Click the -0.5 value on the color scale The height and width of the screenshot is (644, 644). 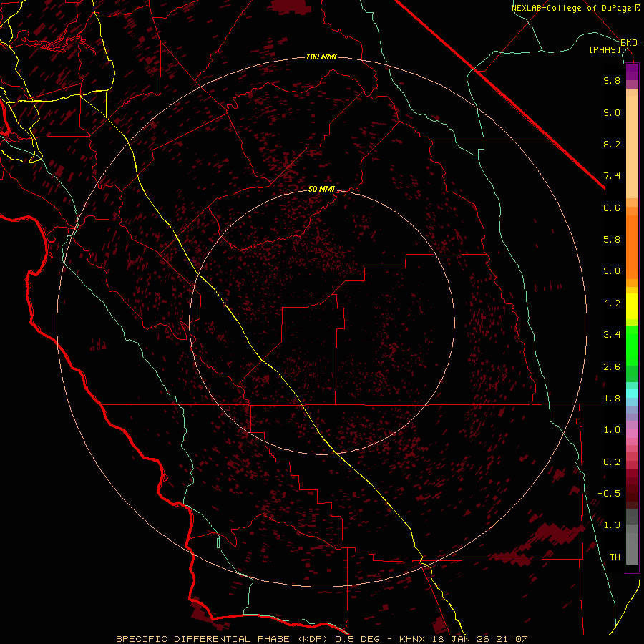pyautogui.click(x=609, y=494)
